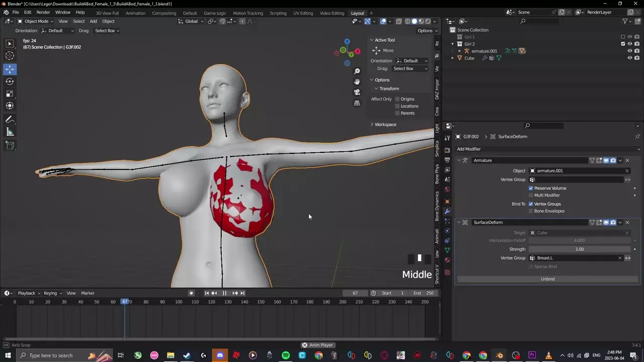Screen dimensions: 644x362
Task: Choose the Scale tool
Action: click(x=10, y=94)
